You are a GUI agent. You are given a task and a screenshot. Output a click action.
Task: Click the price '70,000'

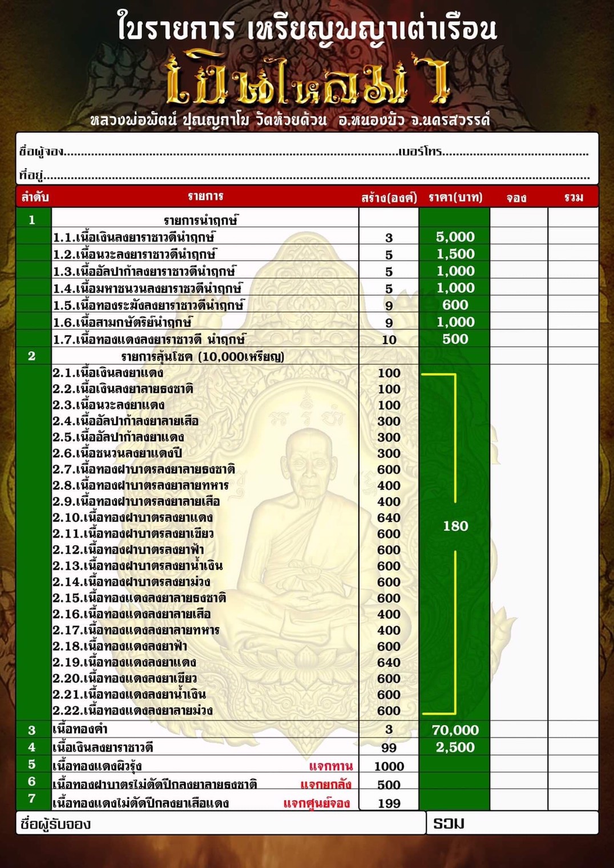(455, 730)
